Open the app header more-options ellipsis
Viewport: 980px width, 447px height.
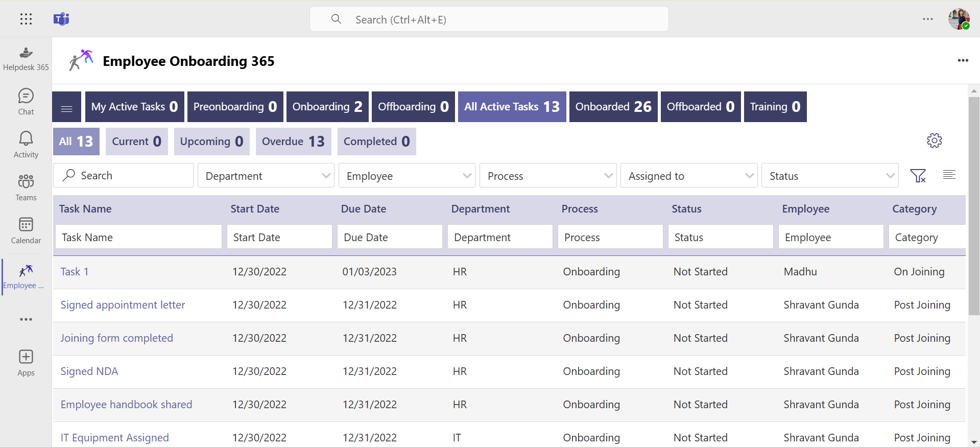pyautogui.click(x=963, y=60)
